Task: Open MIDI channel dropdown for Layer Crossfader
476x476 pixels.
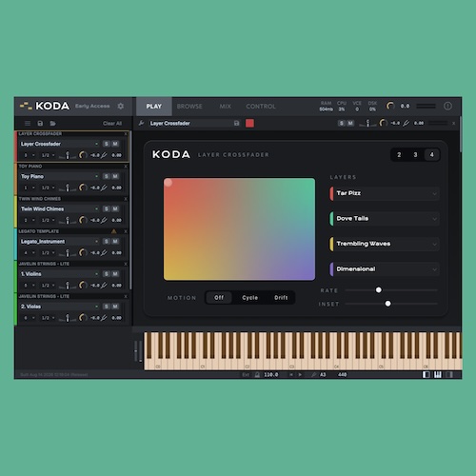Action: (x=29, y=155)
